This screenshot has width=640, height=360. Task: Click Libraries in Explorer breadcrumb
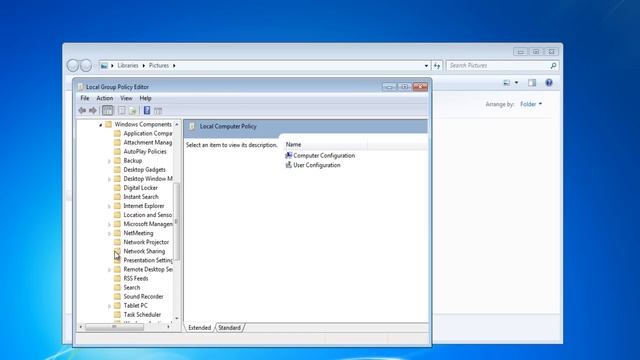tap(128, 65)
